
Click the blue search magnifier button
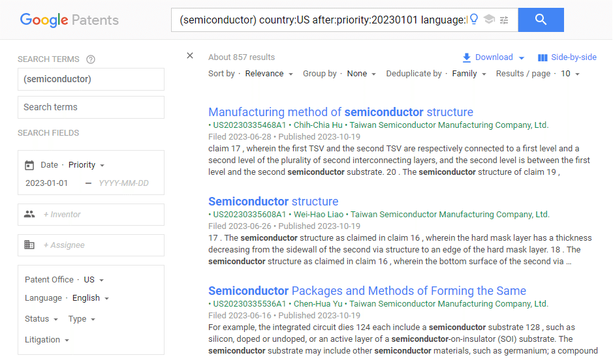(x=541, y=20)
